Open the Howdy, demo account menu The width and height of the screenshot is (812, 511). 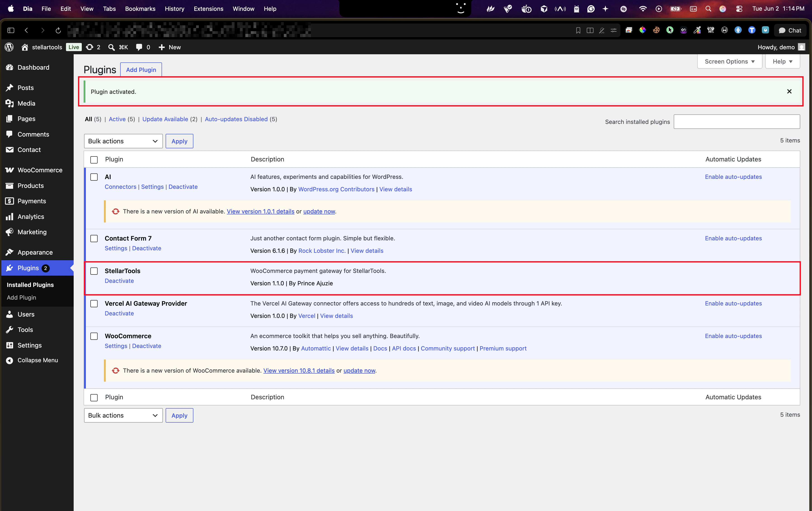click(781, 47)
